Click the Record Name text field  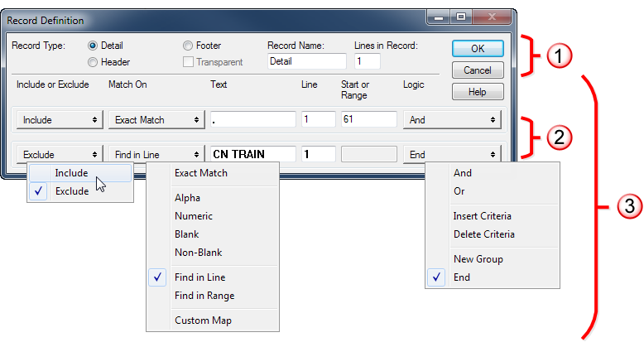click(306, 61)
